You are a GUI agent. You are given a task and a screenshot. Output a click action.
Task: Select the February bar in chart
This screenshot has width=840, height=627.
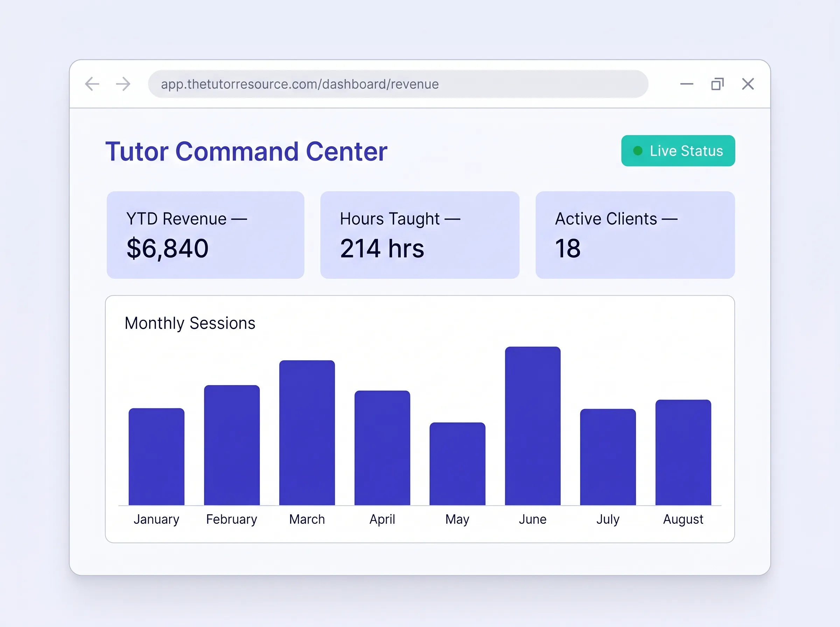pos(232,445)
